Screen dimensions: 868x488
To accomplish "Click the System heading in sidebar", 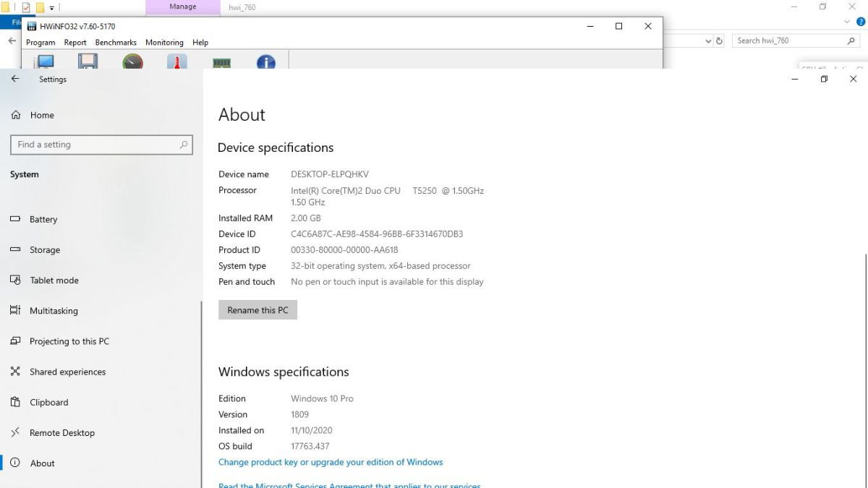I will tap(25, 174).
